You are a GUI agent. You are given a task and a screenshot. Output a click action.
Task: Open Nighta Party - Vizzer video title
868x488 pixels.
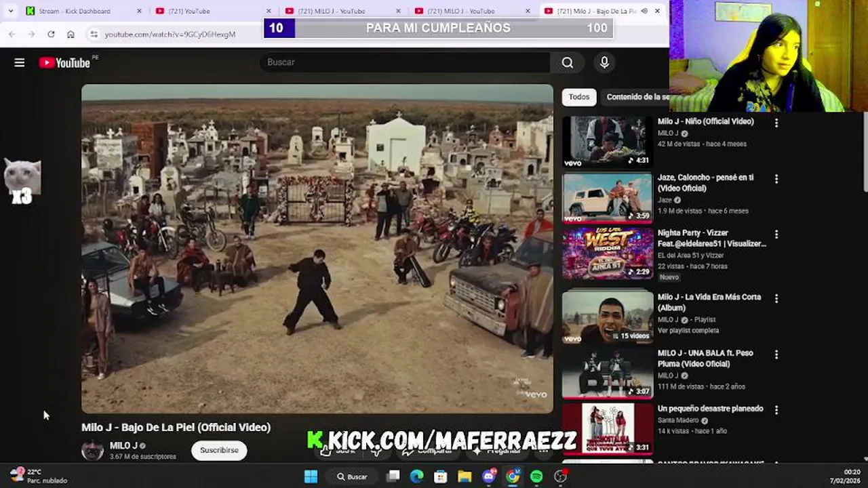[711, 238]
